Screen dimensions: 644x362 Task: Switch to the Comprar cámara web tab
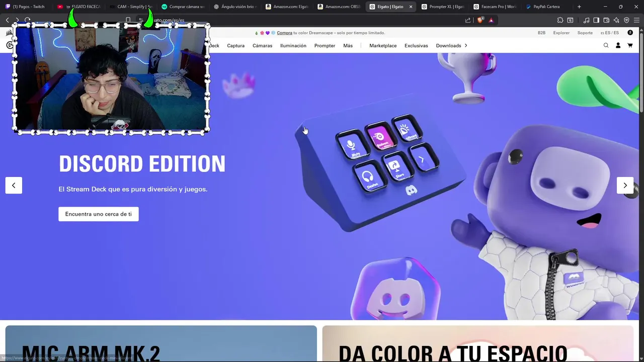(x=183, y=7)
